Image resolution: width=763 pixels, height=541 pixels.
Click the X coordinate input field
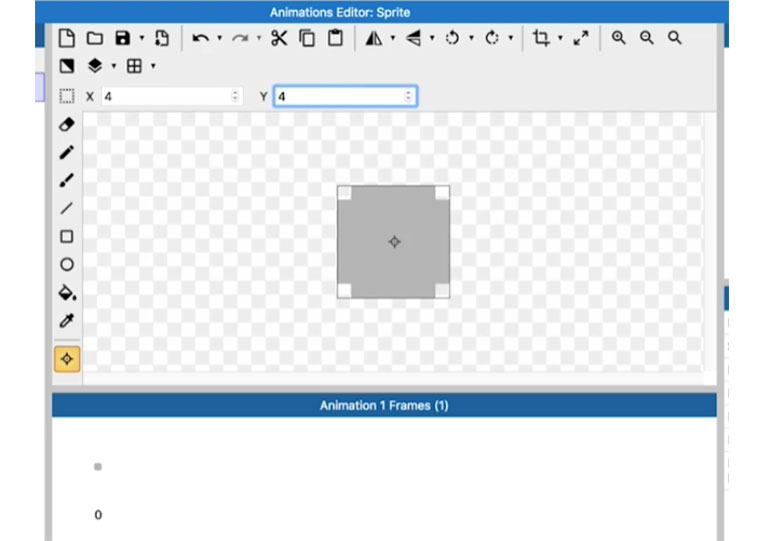[x=171, y=96]
